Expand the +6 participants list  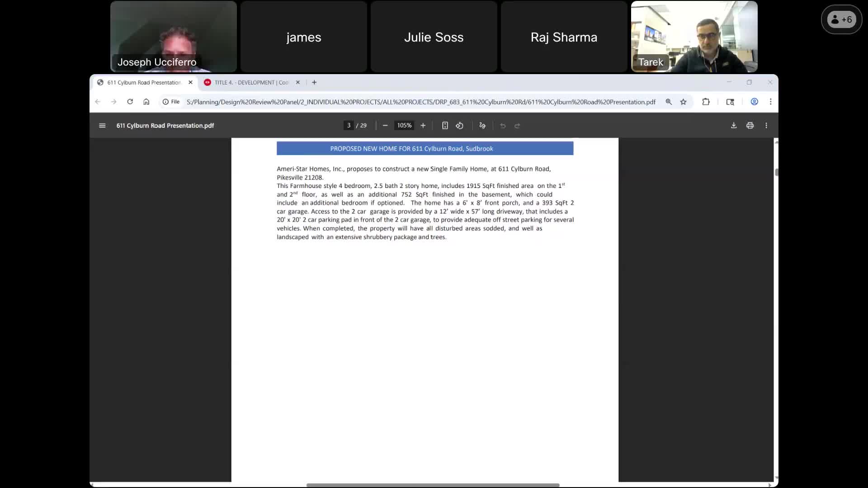[841, 19]
